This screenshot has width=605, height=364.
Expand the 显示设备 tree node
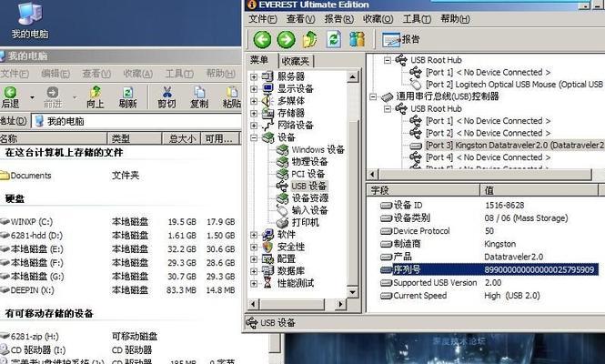254,89
